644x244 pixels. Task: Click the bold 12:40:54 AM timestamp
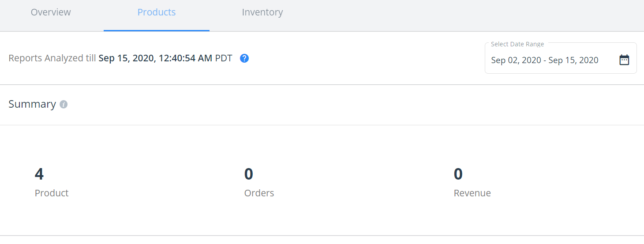point(185,58)
